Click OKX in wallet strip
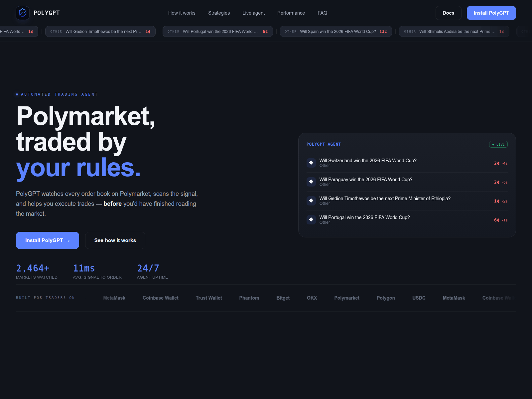 coord(312,298)
